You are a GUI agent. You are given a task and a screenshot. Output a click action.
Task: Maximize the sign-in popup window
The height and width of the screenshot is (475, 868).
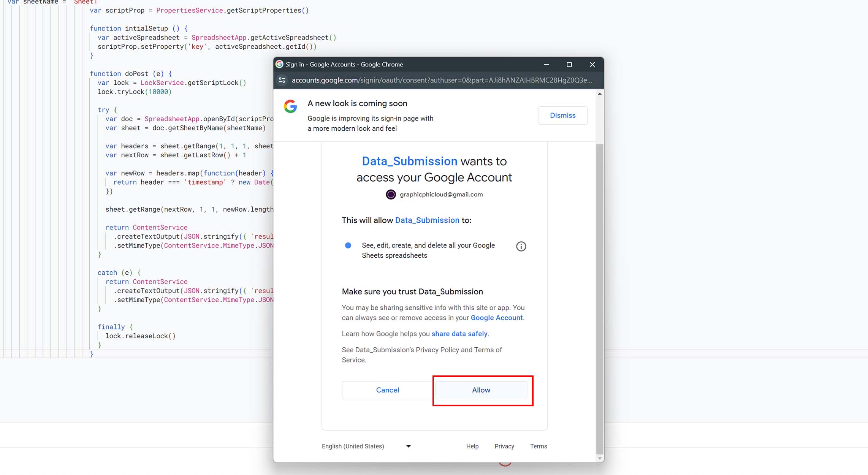pos(569,65)
